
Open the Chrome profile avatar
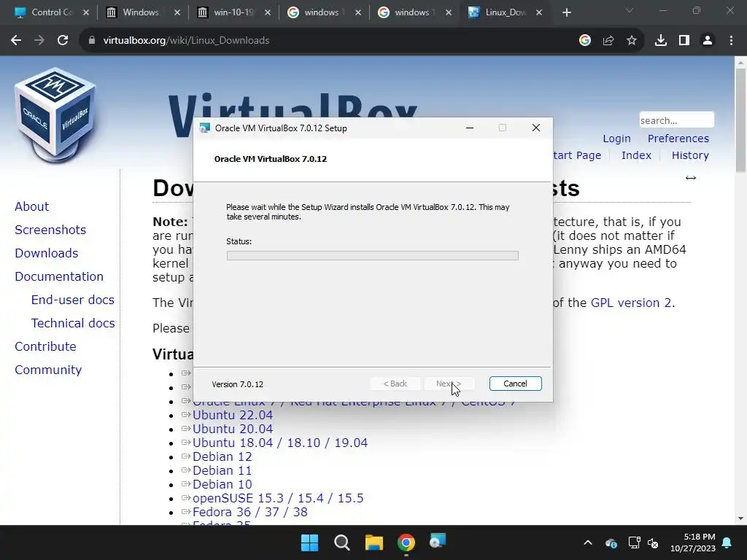pos(708,41)
